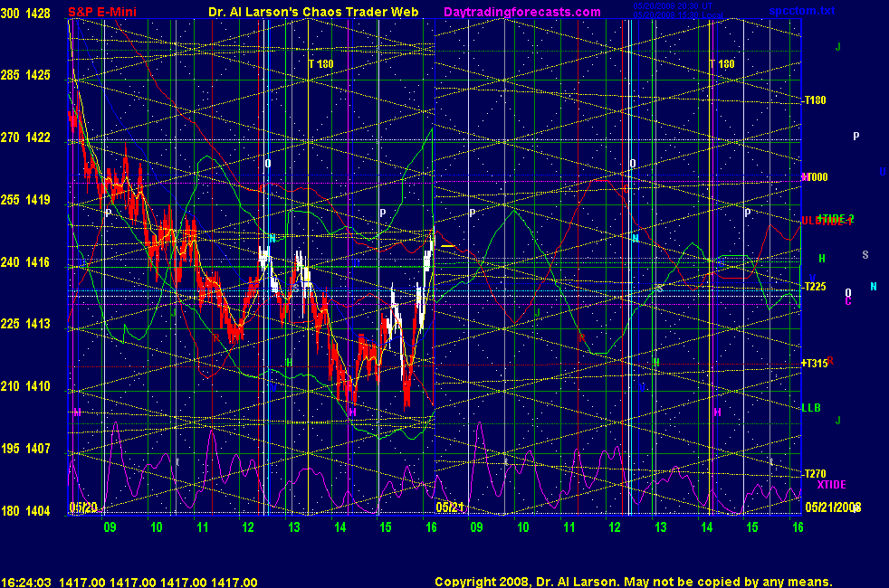889x588 pixels.
Task: Click the "180 1404" price axis label
Action: pyautogui.click(x=25, y=510)
